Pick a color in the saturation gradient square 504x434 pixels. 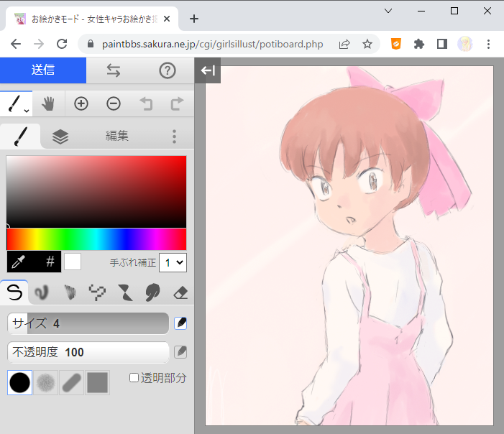pyautogui.click(x=96, y=192)
